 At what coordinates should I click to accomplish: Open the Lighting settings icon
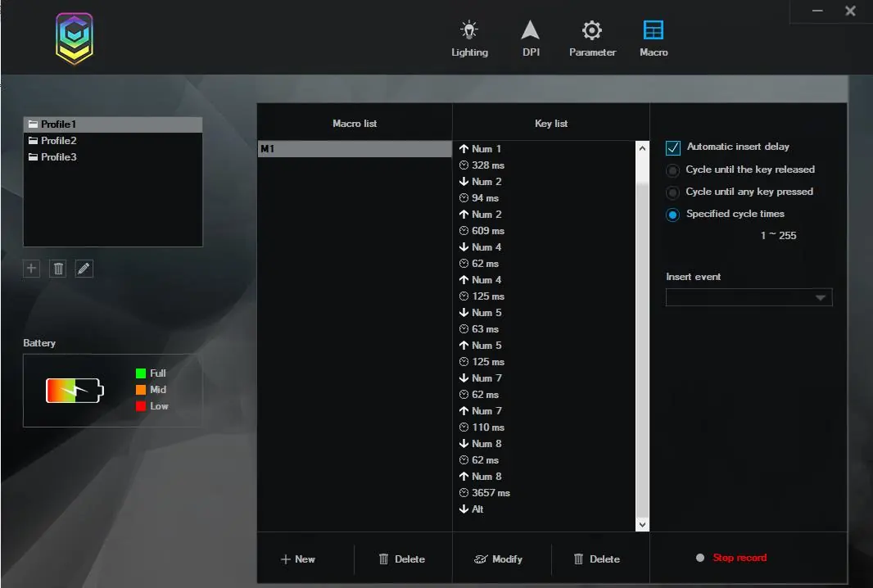pos(468,30)
